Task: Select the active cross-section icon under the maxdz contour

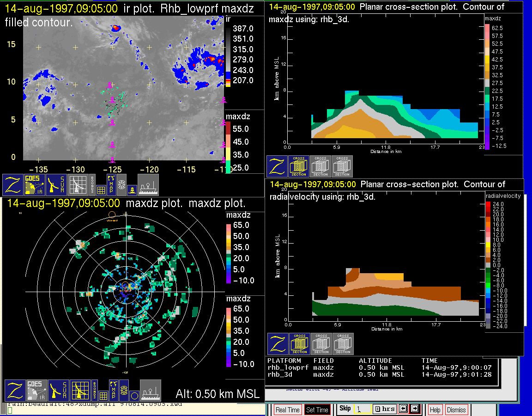Action: (x=299, y=166)
